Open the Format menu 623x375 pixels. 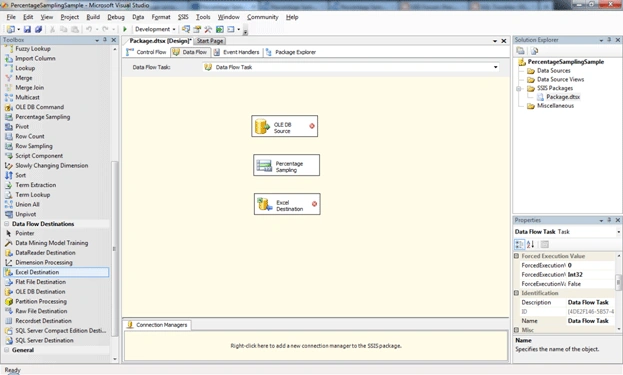coord(161,17)
